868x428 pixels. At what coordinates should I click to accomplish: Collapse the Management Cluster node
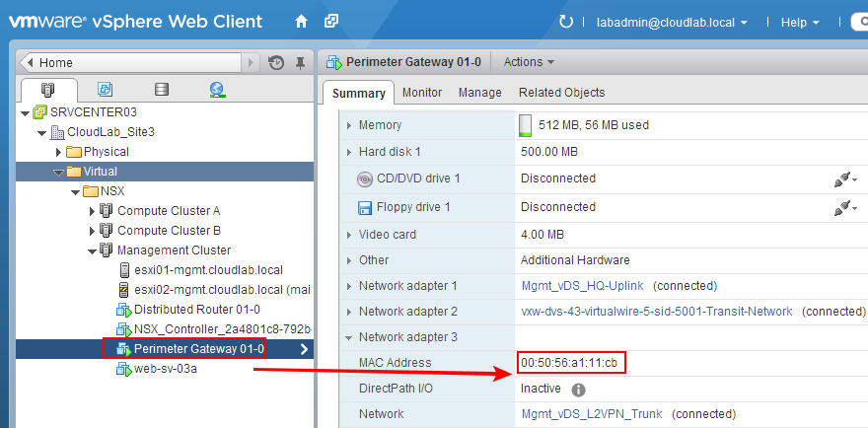coord(92,250)
